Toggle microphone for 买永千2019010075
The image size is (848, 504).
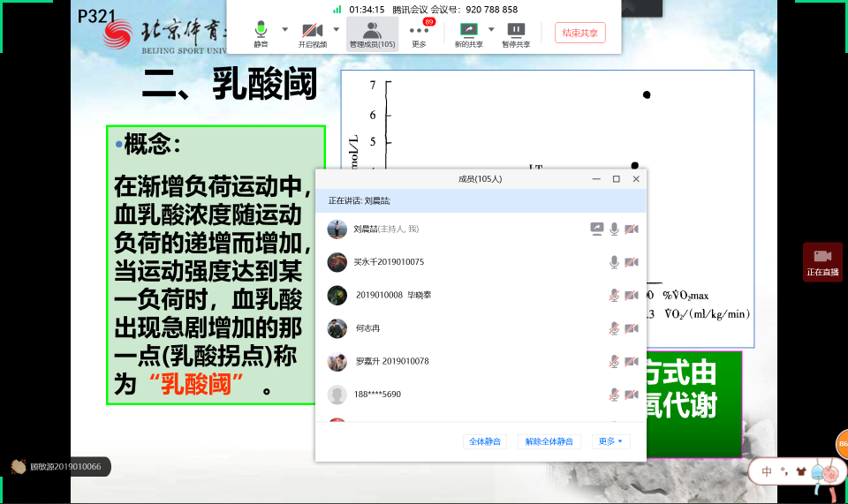click(614, 262)
